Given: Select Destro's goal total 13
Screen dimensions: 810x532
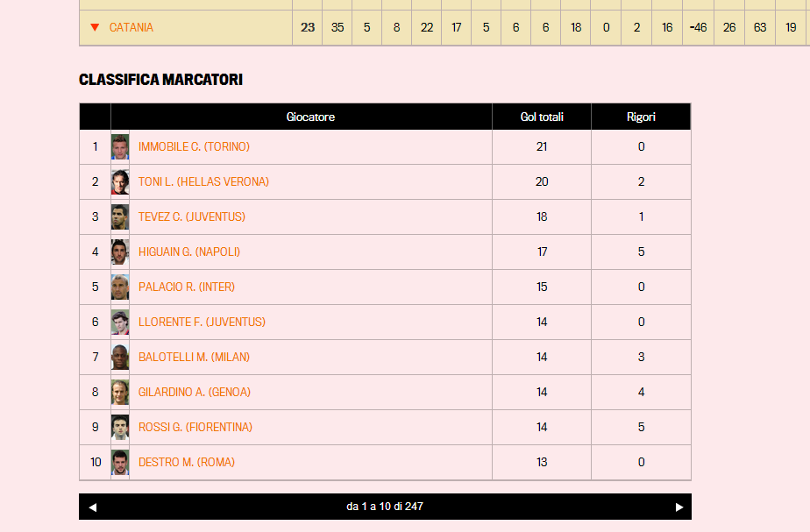Looking at the screenshot, I should point(542,462).
